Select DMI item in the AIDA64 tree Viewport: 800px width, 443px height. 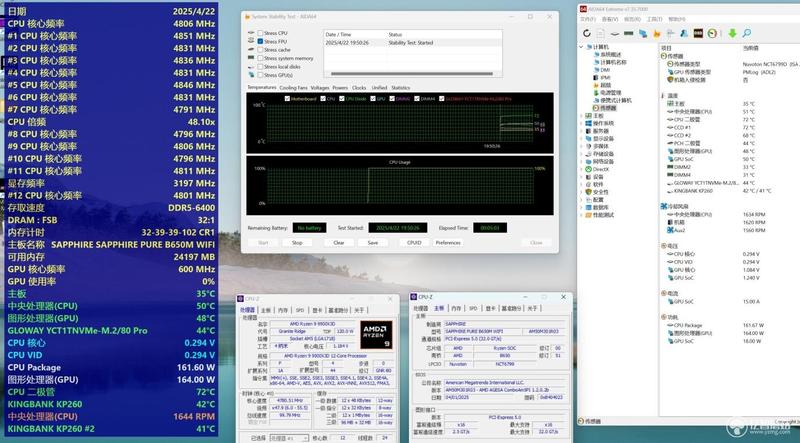[x=601, y=70]
